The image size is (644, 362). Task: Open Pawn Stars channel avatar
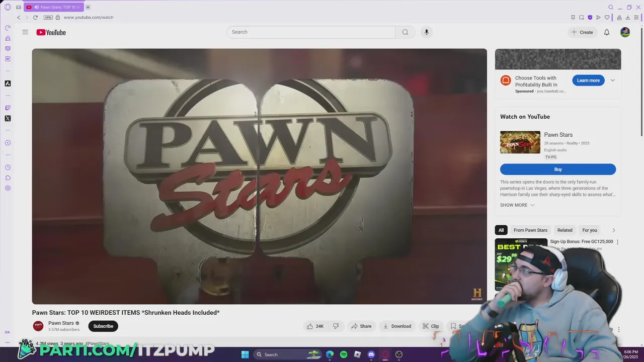[x=38, y=326]
